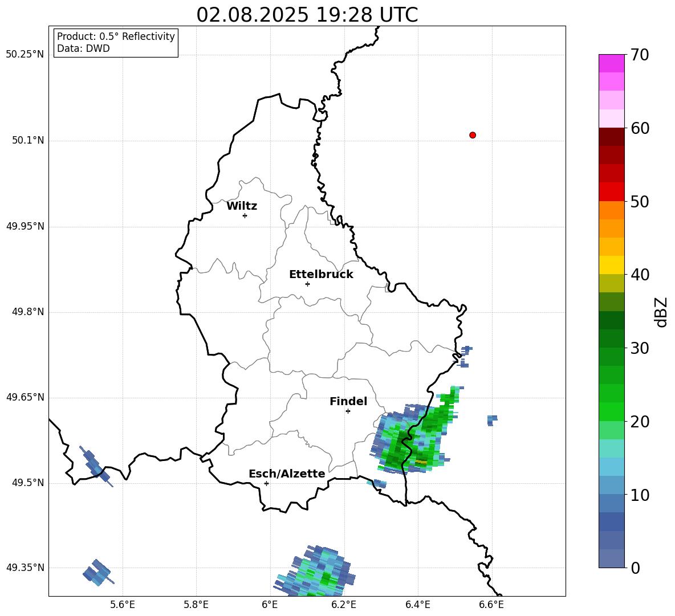Click the Findel station cross marker
The image size is (675, 616).
click(348, 411)
